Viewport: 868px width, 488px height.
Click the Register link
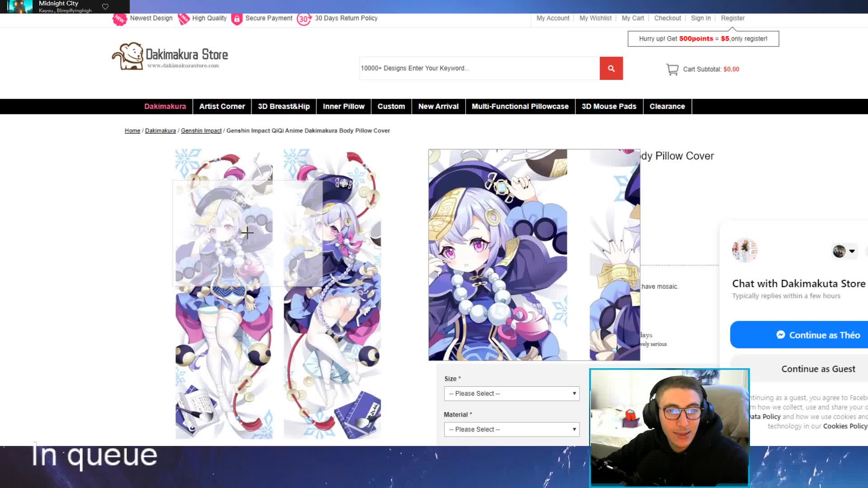[733, 18]
